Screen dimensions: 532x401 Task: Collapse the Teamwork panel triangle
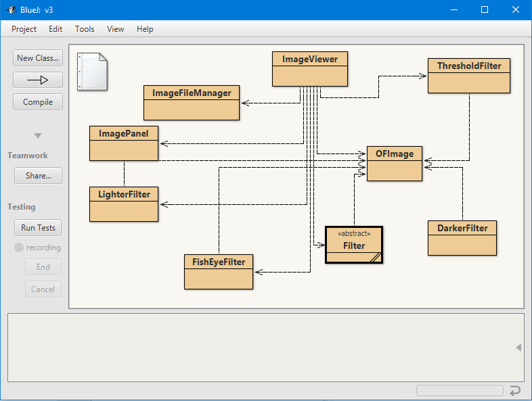[38, 136]
